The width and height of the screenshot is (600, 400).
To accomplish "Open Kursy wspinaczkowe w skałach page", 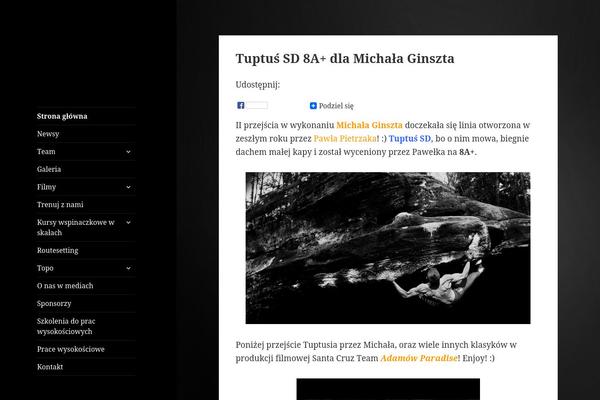I will click(x=75, y=227).
